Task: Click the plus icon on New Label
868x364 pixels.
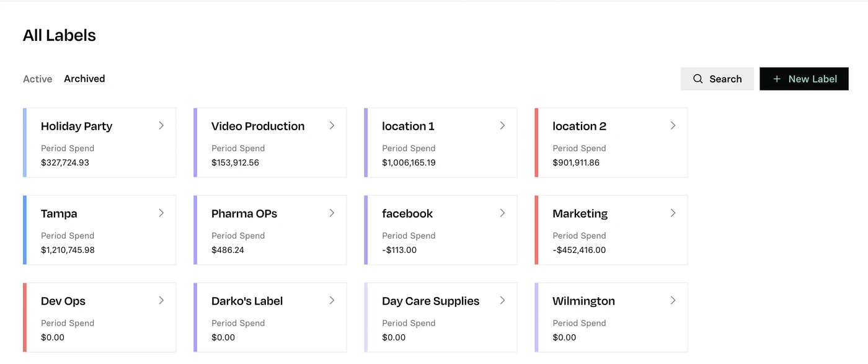Action: point(776,79)
